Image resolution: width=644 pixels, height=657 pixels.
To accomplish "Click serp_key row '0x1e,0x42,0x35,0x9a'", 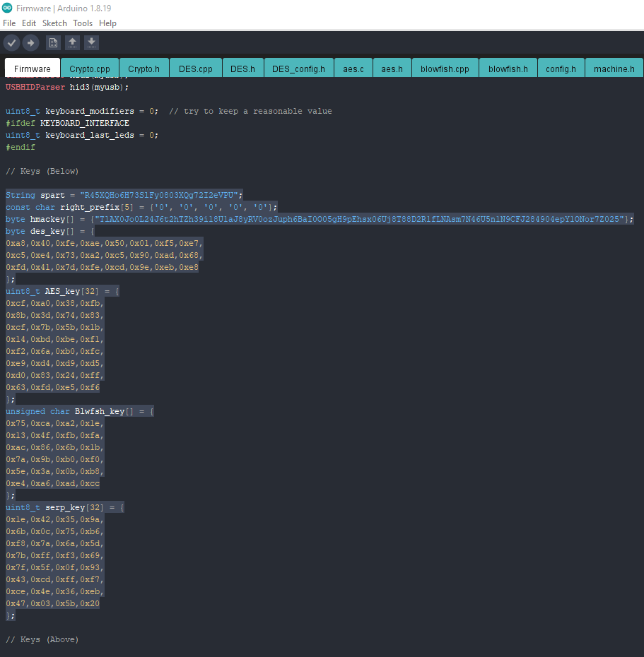I will point(54,519).
